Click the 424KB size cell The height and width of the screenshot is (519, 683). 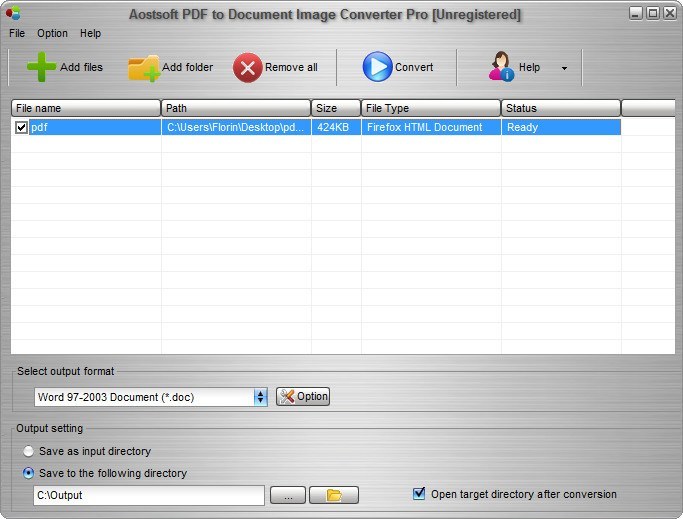pos(336,127)
